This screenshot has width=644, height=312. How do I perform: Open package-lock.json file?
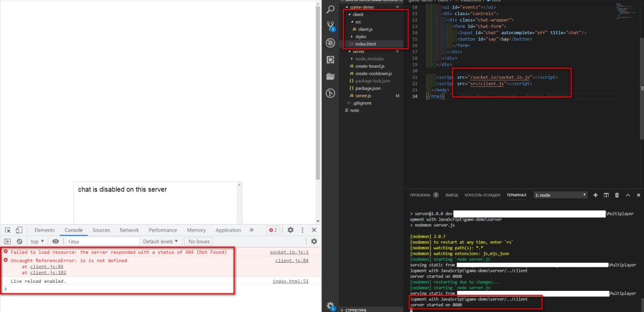(372, 81)
